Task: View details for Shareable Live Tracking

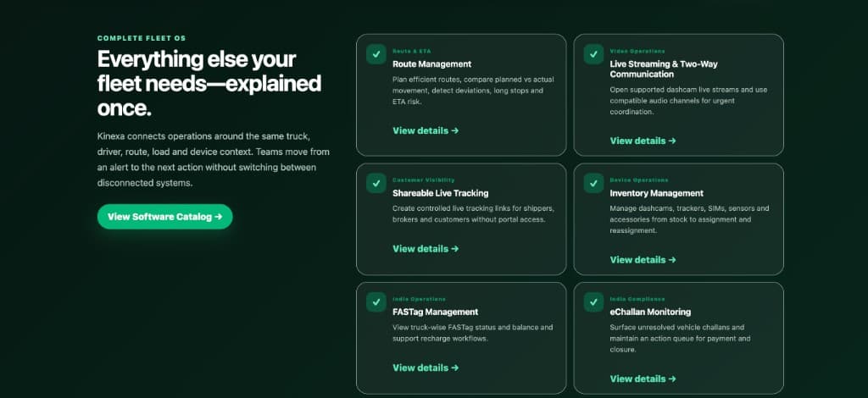Action: [x=426, y=249]
